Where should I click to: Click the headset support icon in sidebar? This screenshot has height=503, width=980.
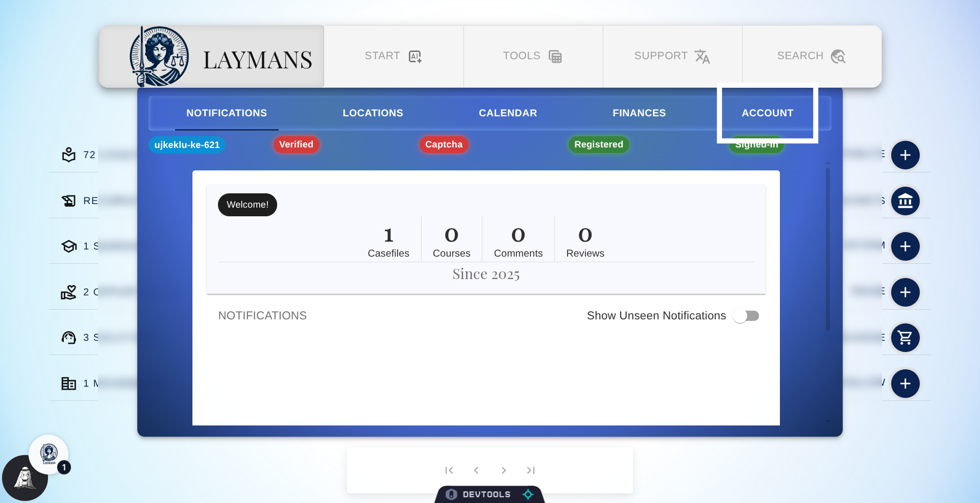coord(69,337)
